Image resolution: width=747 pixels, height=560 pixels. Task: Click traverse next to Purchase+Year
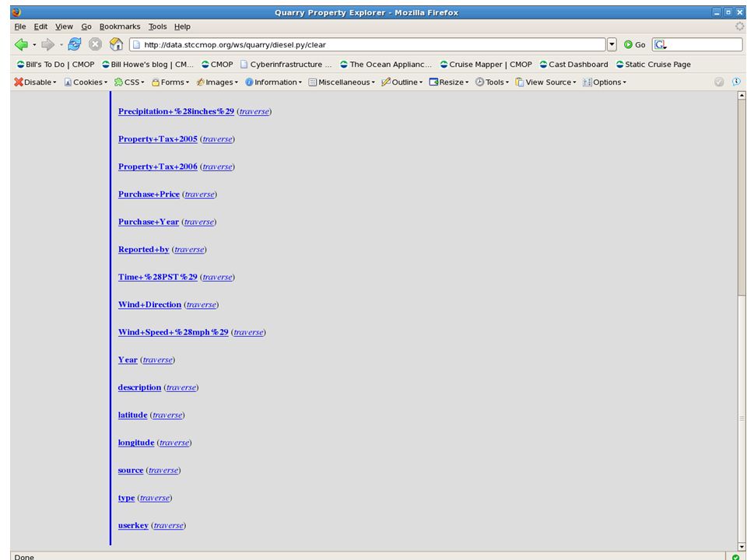click(199, 222)
